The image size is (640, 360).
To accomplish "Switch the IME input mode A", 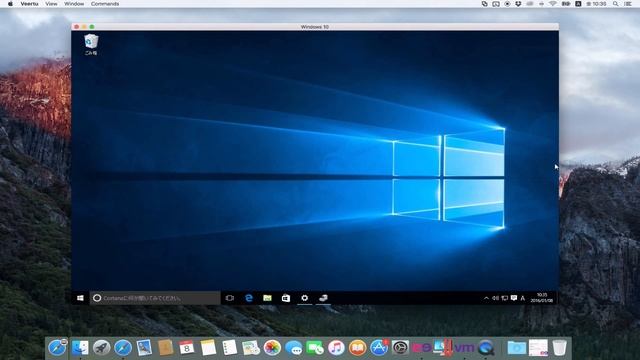I will click(x=522, y=298).
